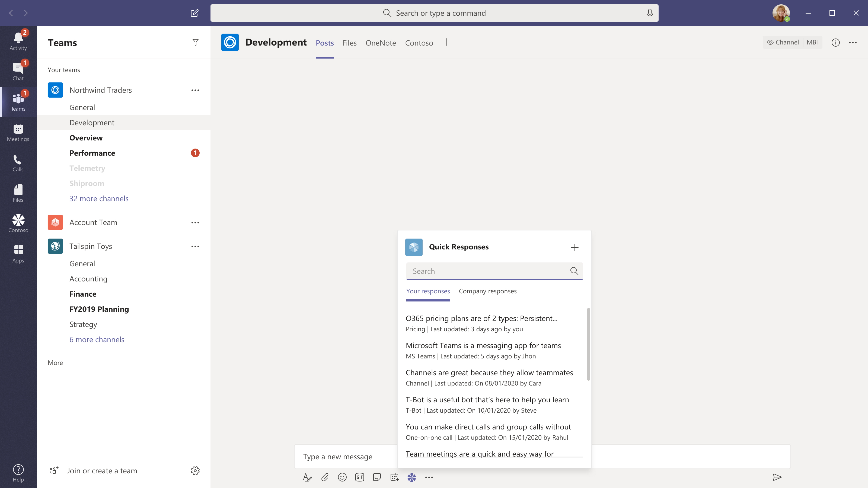This screenshot has width=868, height=488.
Task: Open Calls from the left rail
Action: (x=18, y=163)
